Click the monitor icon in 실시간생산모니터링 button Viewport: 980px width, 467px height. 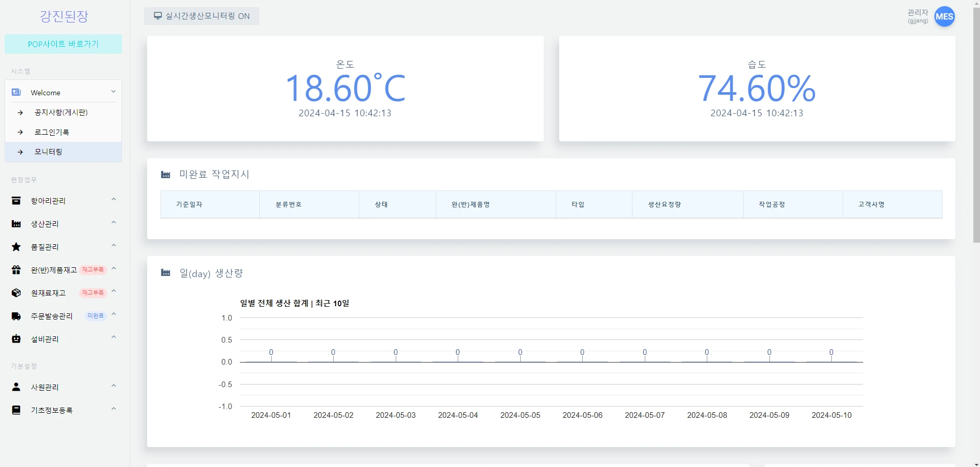point(158,16)
